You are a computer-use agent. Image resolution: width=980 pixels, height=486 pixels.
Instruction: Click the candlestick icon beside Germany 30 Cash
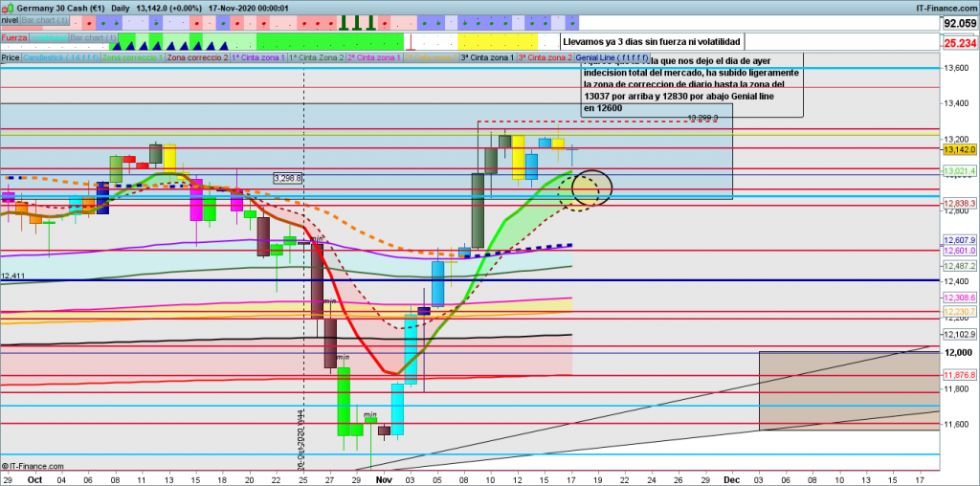[8, 7]
